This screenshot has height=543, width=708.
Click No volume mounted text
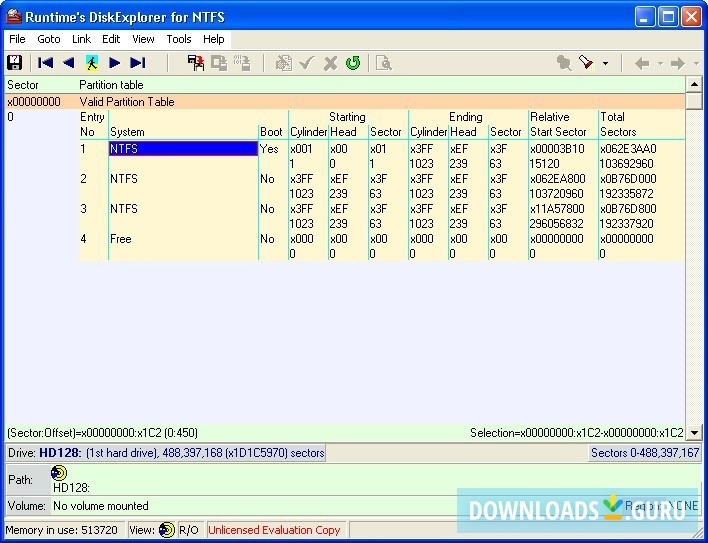(101, 506)
